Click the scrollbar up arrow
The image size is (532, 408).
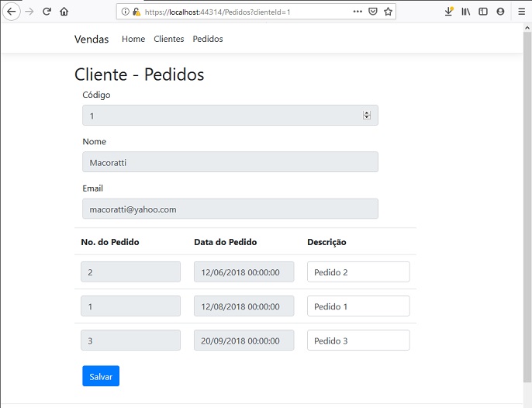(x=527, y=27)
